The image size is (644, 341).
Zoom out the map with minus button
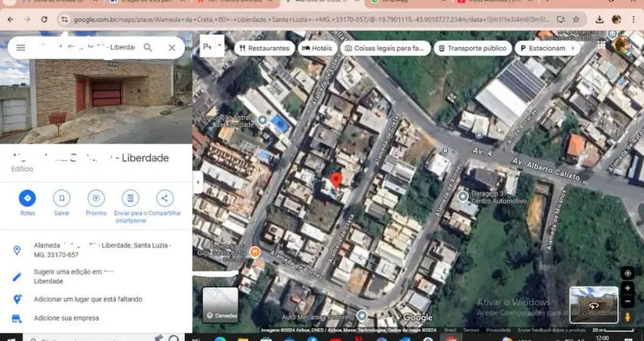click(x=627, y=302)
